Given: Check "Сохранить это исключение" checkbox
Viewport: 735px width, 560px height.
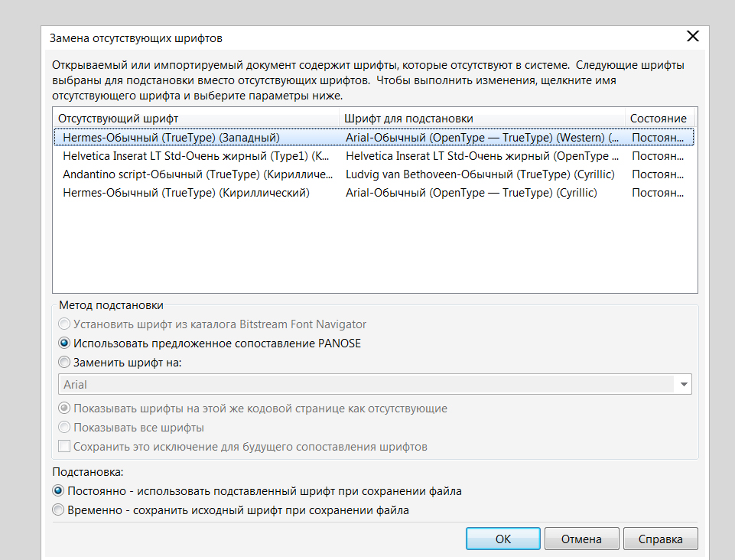Looking at the screenshot, I should click(x=64, y=446).
